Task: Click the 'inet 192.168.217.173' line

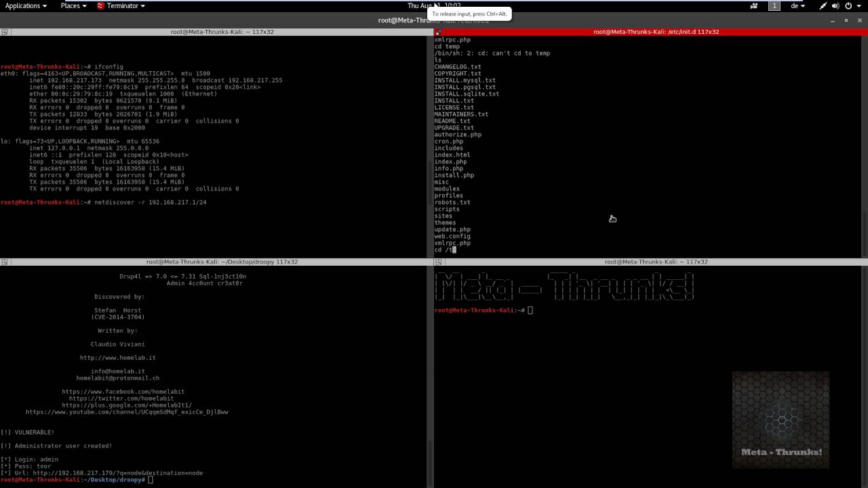Action: pyautogui.click(x=155, y=80)
